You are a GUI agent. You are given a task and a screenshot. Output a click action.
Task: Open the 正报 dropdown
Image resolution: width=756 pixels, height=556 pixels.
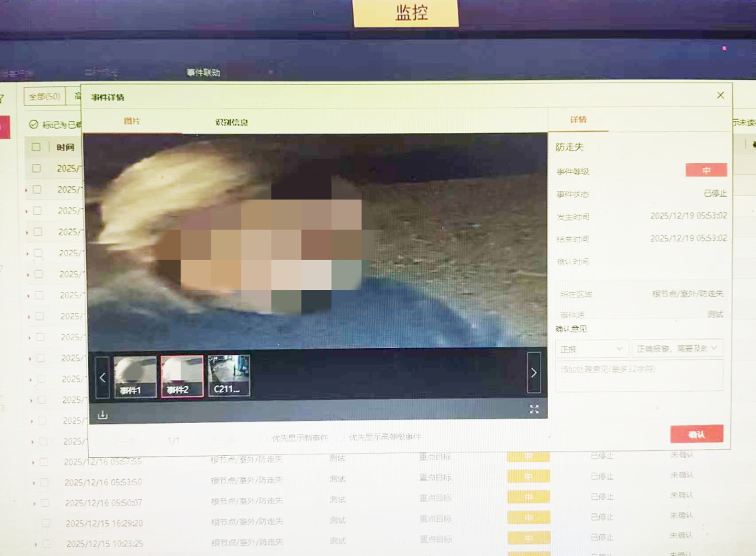pyautogui.click(x=591, y=349)
